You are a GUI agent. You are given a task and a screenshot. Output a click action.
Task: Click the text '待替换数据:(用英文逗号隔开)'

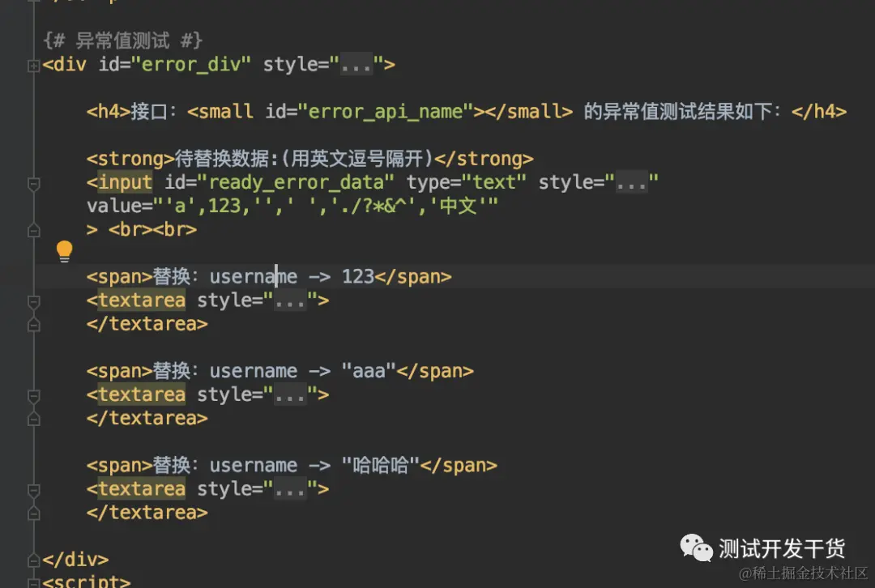(304, 159)
